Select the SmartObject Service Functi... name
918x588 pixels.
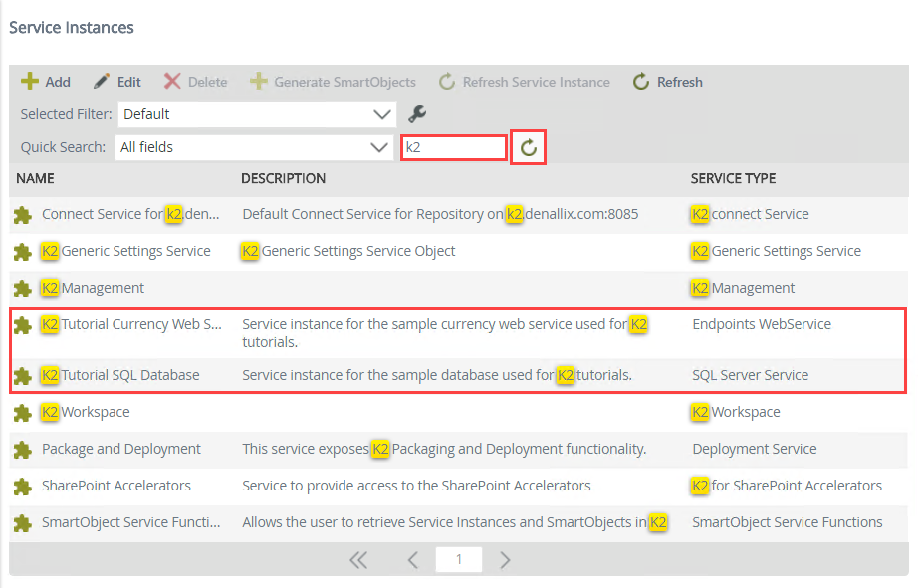pyautogui.click(x=131, y=522)
